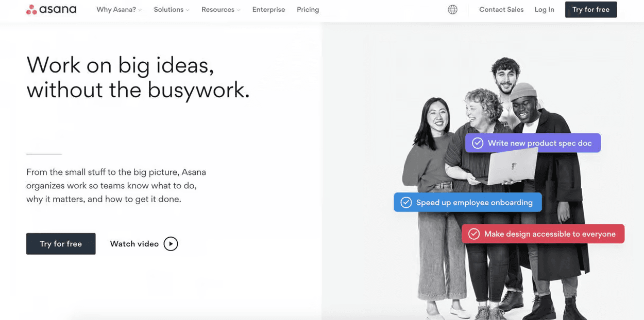The image size is (644, 320).
Task: Open the Pricing page
Action: (x=308, y=10)
